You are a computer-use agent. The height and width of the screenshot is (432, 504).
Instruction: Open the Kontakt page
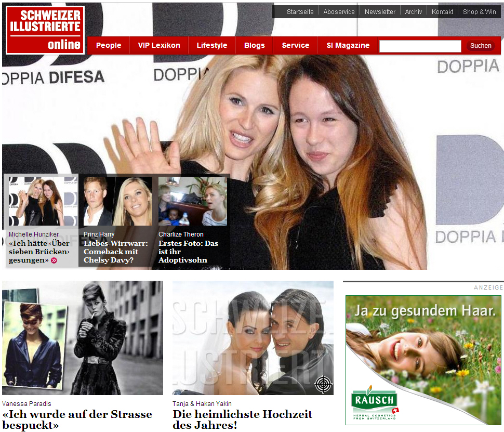[x=442, y=12]
